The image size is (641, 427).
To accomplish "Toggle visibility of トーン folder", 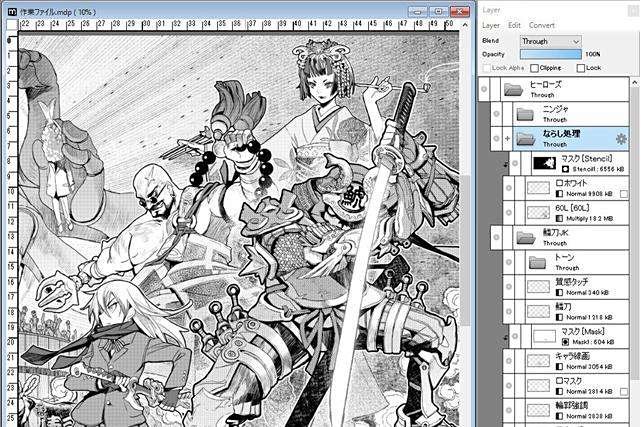I will click(509, 262).
